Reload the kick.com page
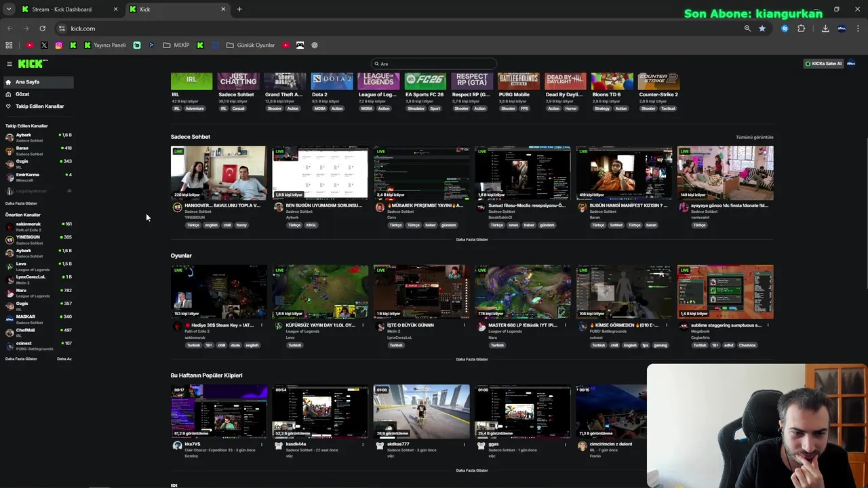Screen dimensions: 868x488 point(42,28)
